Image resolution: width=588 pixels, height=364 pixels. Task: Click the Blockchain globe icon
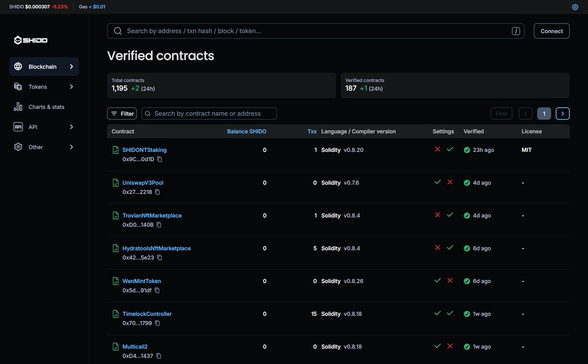click(18, 67)
